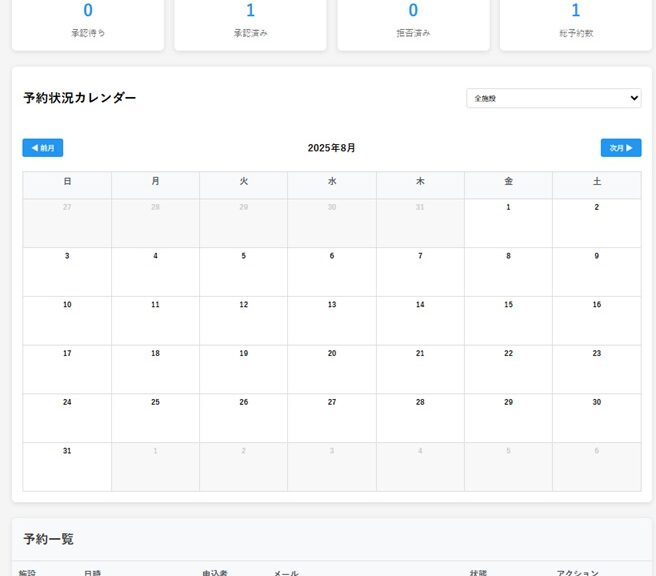This screenshot has width=656, height=576.
Task: Select August 27 in the calendar
Action: coord(332,418)
